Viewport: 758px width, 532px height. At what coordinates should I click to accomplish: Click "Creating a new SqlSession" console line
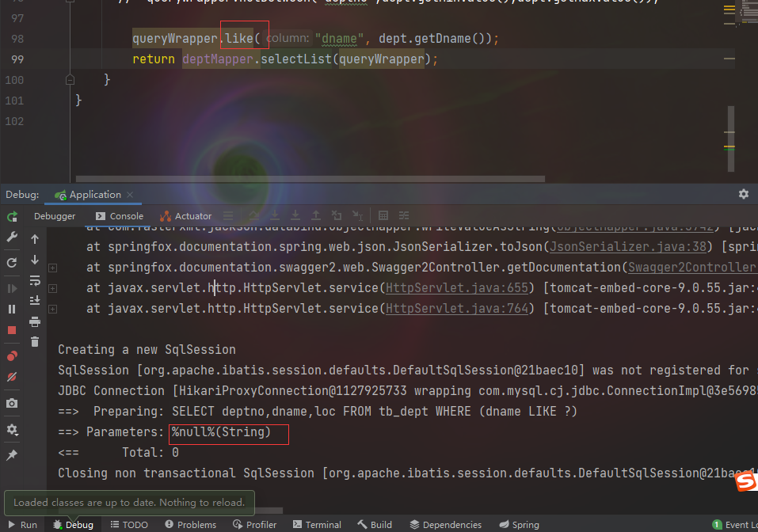[147, 350]
